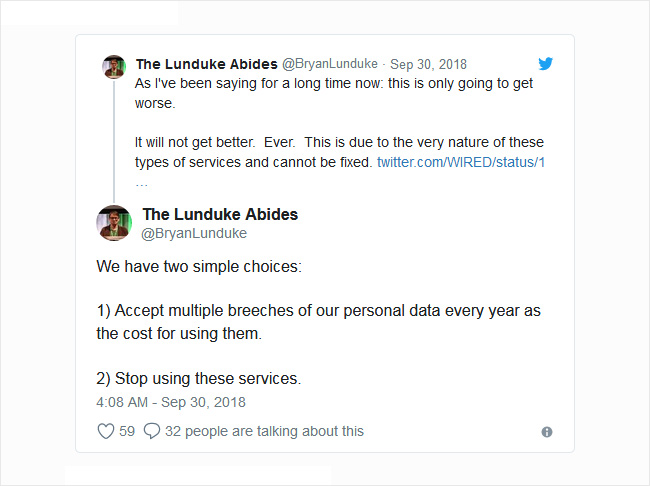Click the 59 likes count
This screenshot has width=650, height=486.
[x=127, y=431]
